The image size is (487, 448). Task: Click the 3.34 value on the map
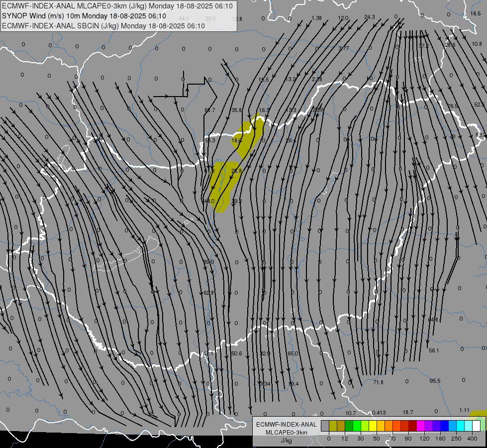tap(265, 384)
